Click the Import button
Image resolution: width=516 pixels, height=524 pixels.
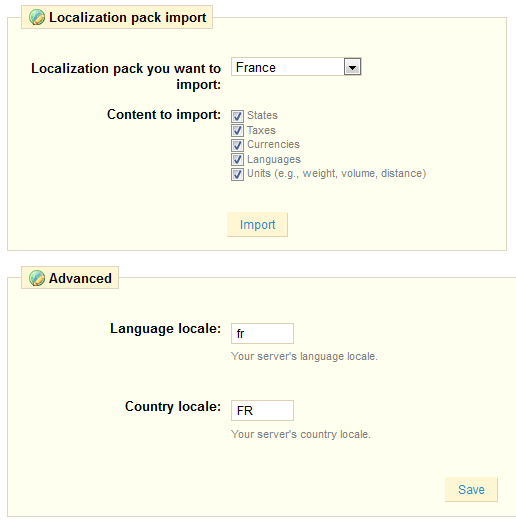[257, 225]
